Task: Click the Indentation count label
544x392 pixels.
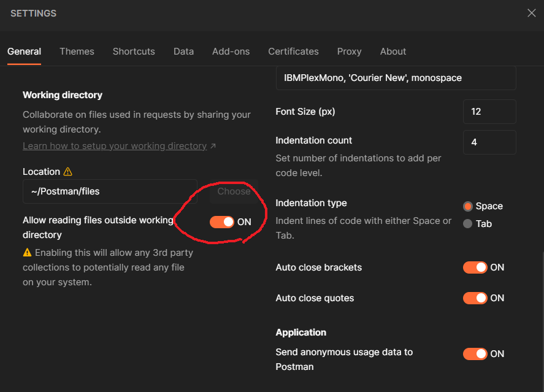Action: 313,140
